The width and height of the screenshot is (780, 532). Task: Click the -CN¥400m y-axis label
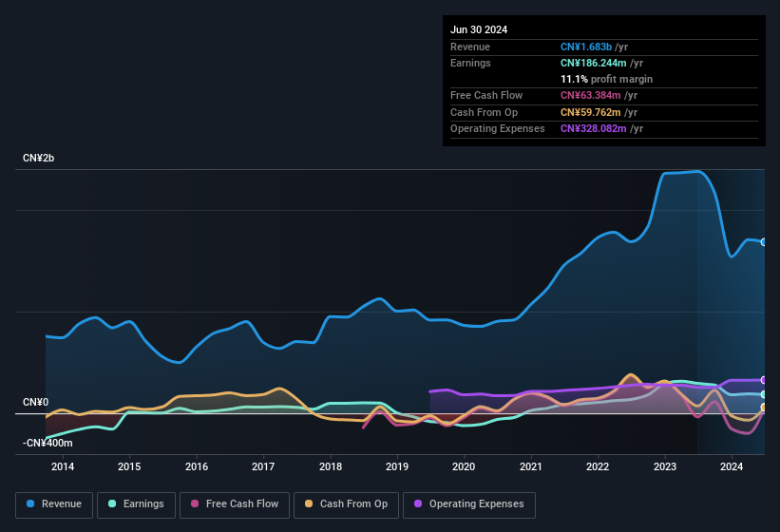point(48,443)
